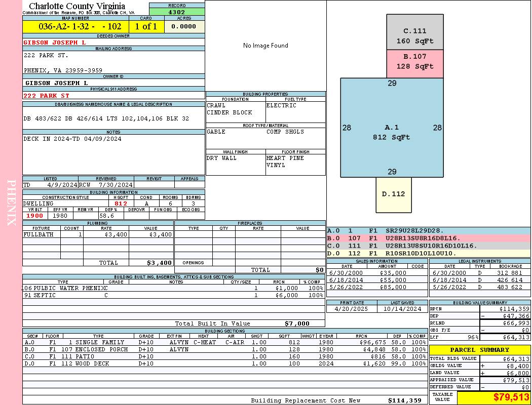Click OBLDG VALUE $8,400
This screenshot has width=532, height=405.
[518, 366]
